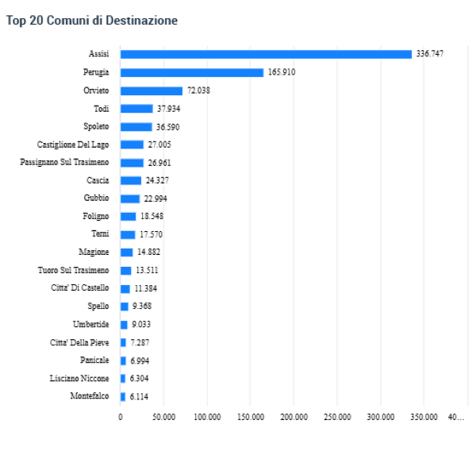Screen dimensions: 476x455
Task: Click the Assisi bar in the chart
Action: point(266,54)
